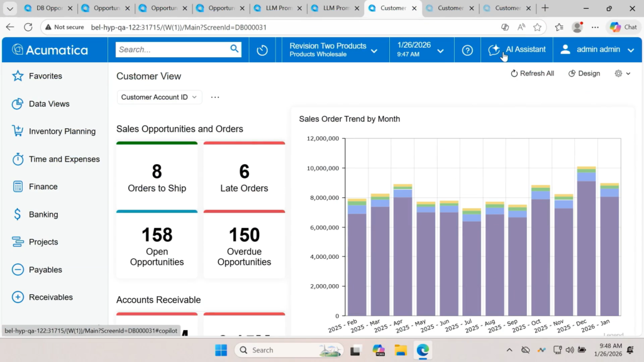
Task: Refresh the browser page
Action: pos(28,27)
